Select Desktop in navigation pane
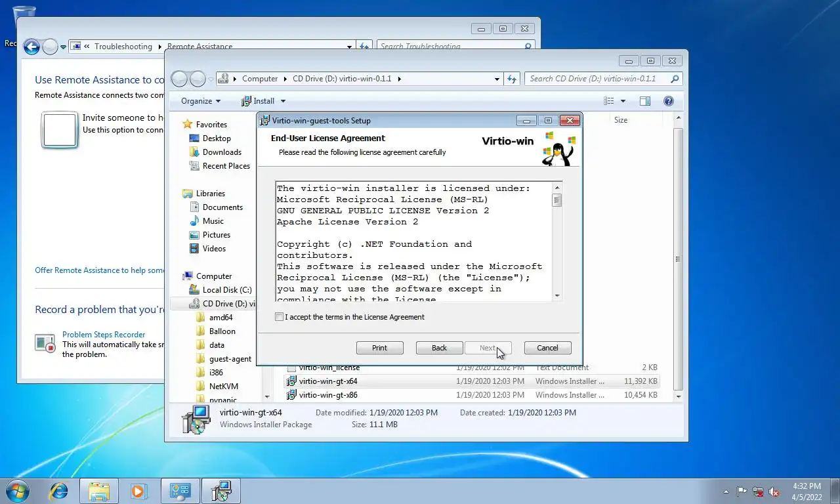This screenshot has width=840, height=504. click(x=217, y=138)
